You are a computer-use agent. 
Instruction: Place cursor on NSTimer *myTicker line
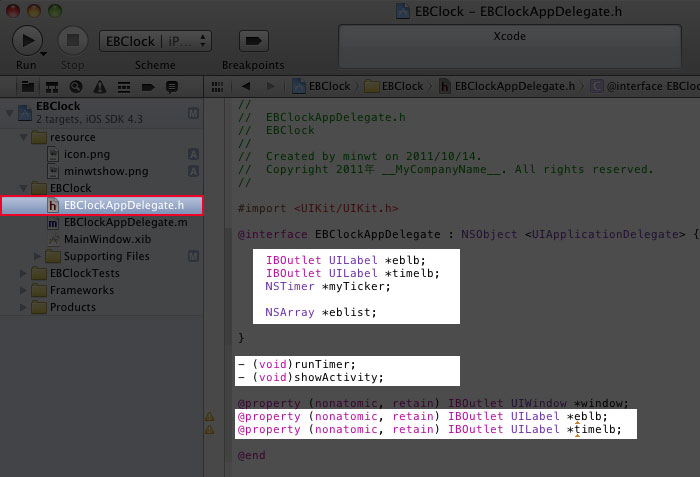328,286
